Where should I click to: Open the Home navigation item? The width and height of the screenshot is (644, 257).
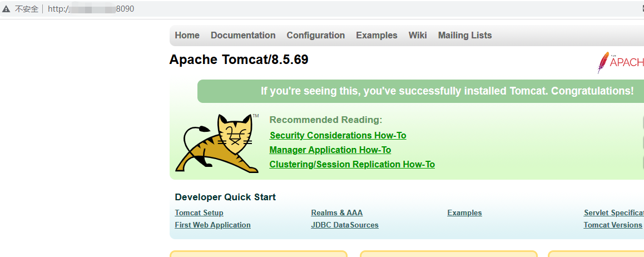coord(187,35)
